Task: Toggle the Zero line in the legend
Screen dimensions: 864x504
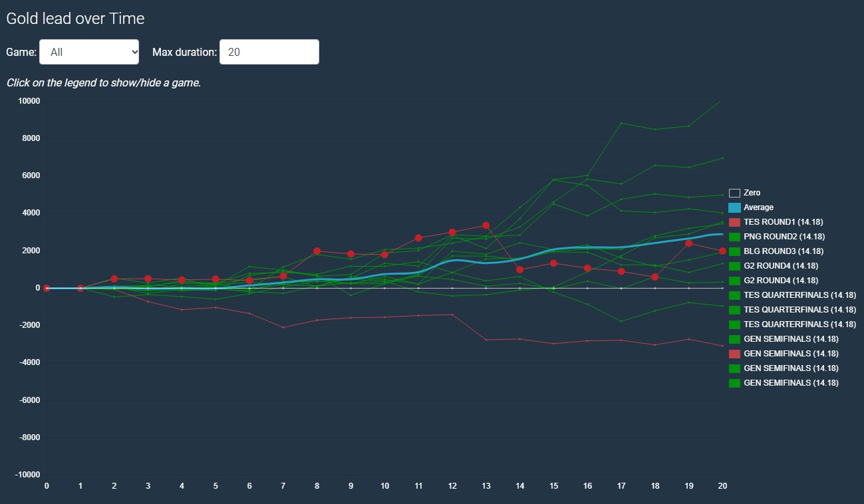Action: tap(745, 193)
